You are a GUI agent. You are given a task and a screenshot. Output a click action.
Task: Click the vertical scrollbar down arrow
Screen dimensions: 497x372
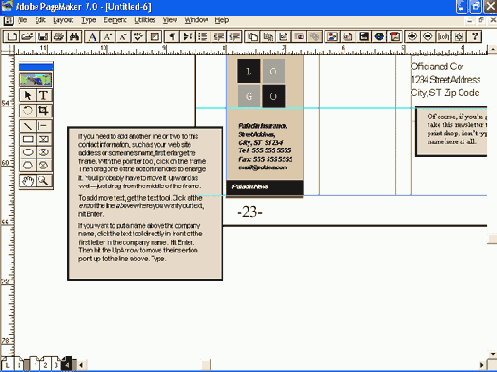tap(493, 354)
